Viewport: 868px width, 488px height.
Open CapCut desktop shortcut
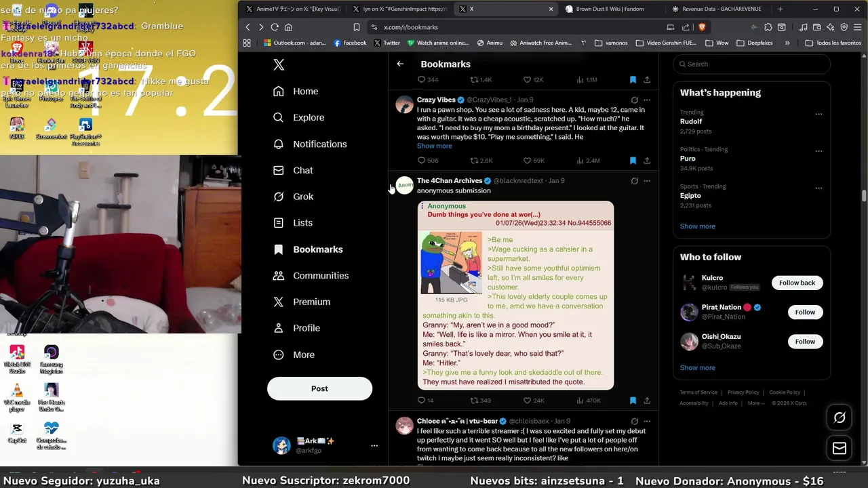point(17,432)
